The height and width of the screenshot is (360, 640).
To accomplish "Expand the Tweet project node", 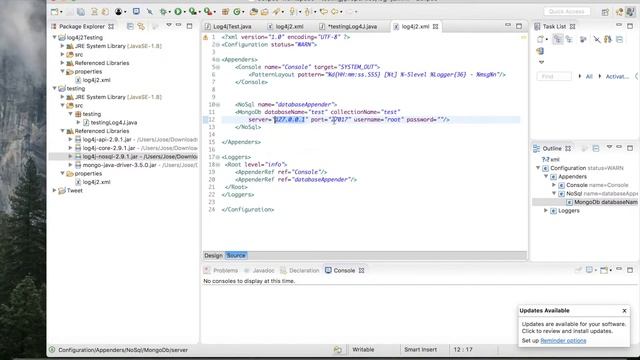I will pyautogui.click(x=54, y=190).
